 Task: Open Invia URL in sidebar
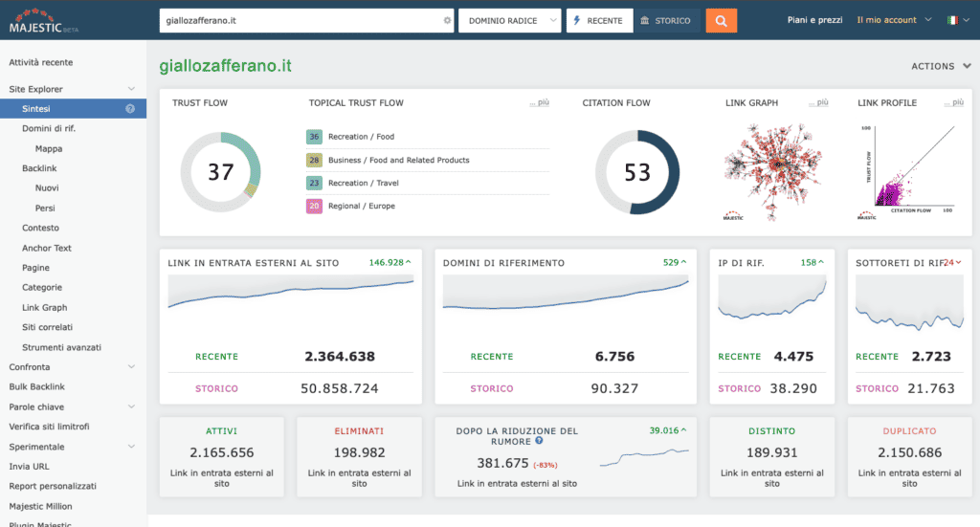pyautogui.click(x=29, y=467)
